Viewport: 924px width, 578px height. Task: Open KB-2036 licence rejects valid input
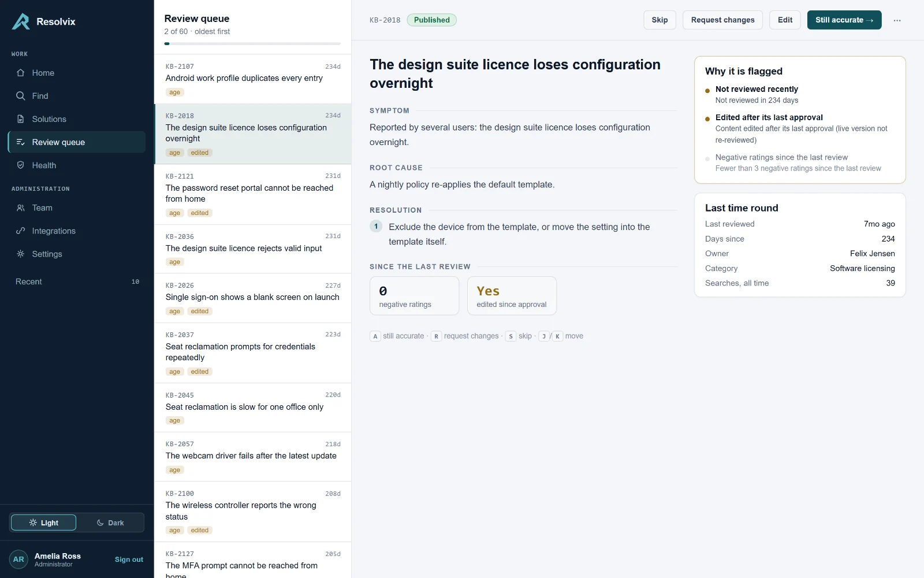click(253, 249)
